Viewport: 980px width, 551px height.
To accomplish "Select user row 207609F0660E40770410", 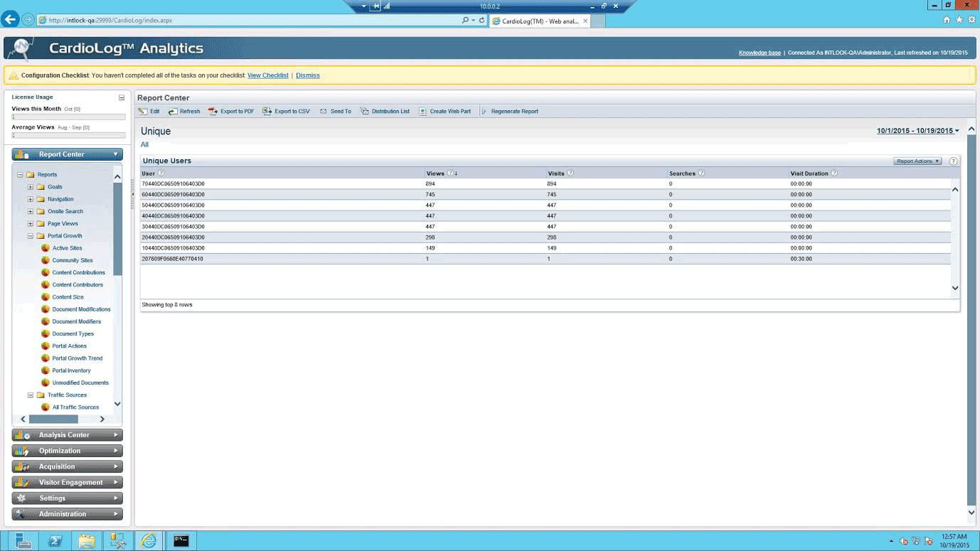I will 545,259.
